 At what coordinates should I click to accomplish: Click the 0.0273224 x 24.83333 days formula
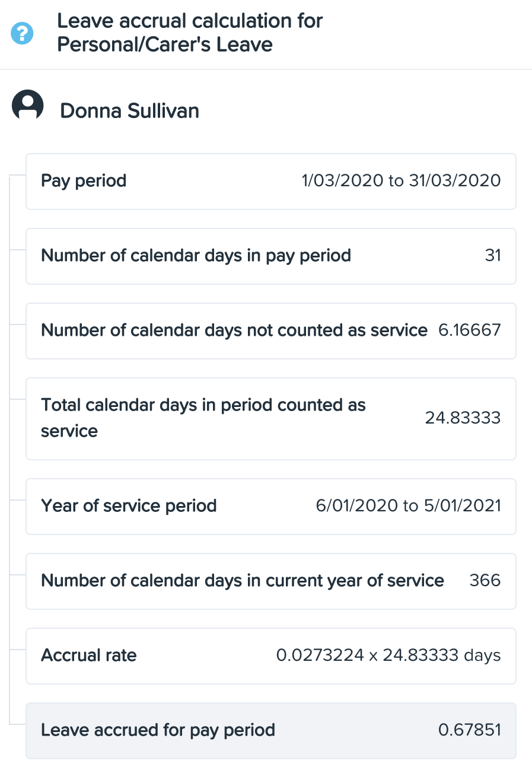pyautogui.click(x=388, y=656)
